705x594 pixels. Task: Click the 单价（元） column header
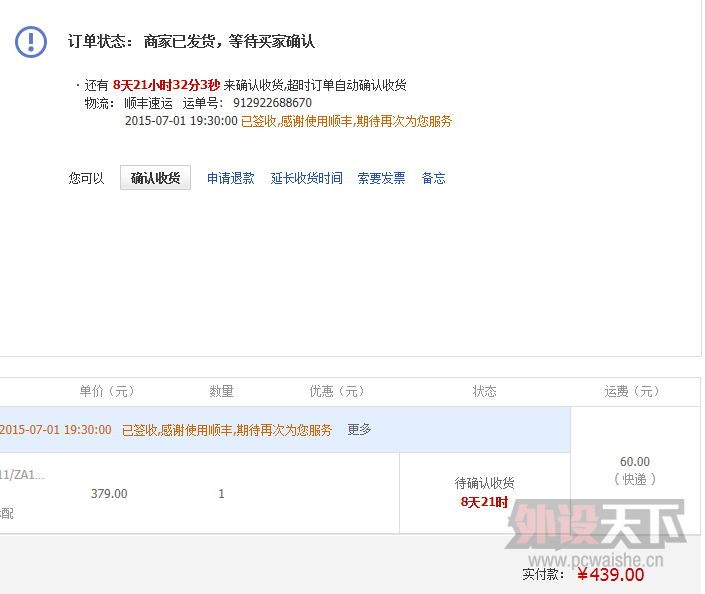coord(107,391)
